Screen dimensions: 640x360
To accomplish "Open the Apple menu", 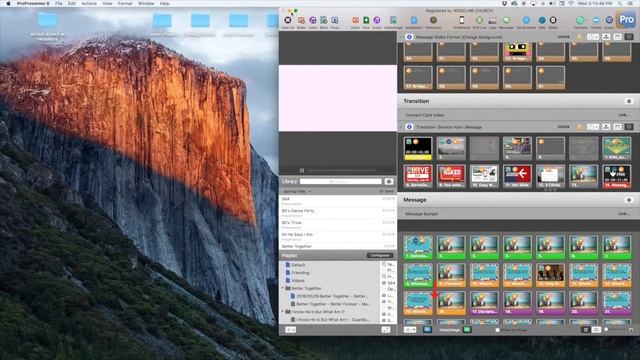I will pos(8,3).
